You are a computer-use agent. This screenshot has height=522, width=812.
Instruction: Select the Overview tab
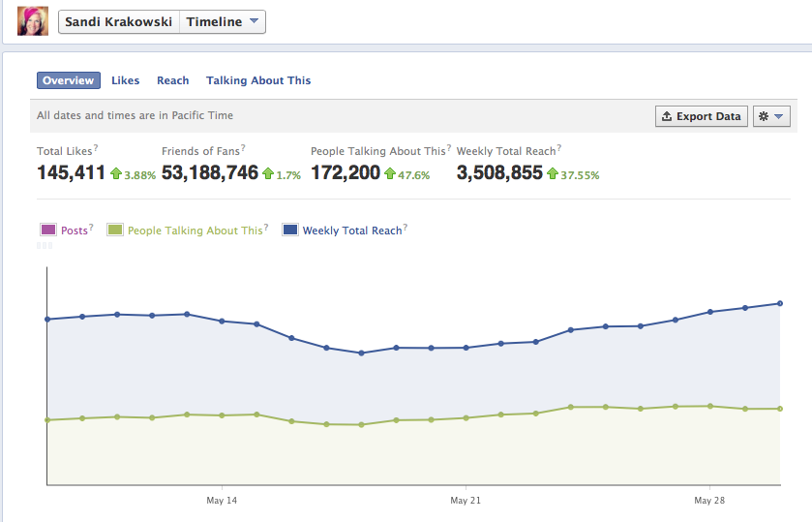(x=68, y=80)
